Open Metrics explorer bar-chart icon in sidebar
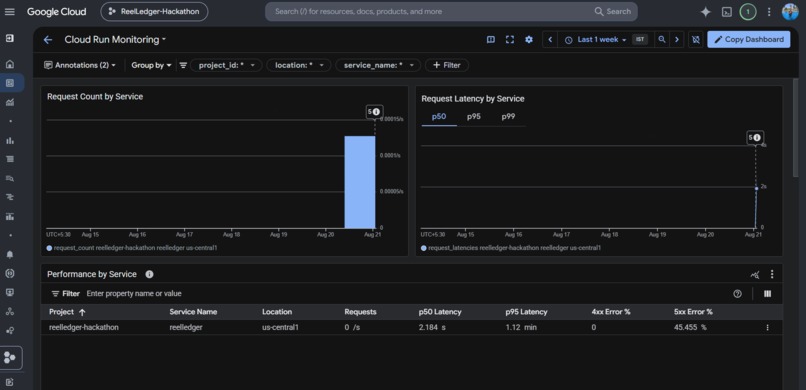 click(10, 140)
